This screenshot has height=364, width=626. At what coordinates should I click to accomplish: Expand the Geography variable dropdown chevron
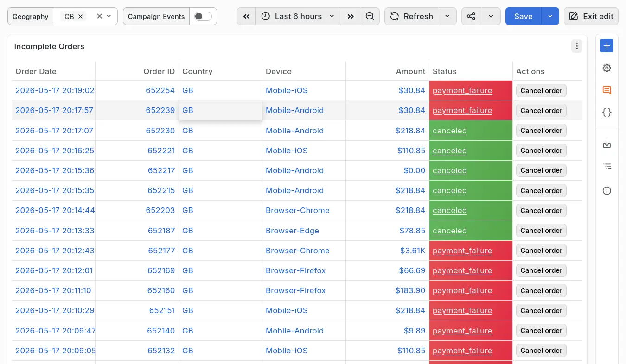coord(109,16)
